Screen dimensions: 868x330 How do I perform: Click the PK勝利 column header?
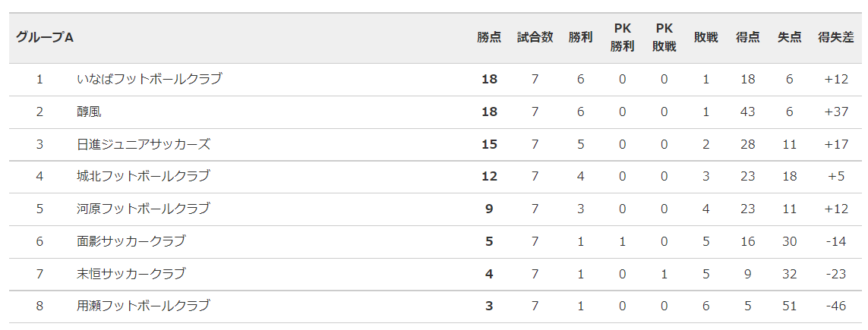coord(622,38)
